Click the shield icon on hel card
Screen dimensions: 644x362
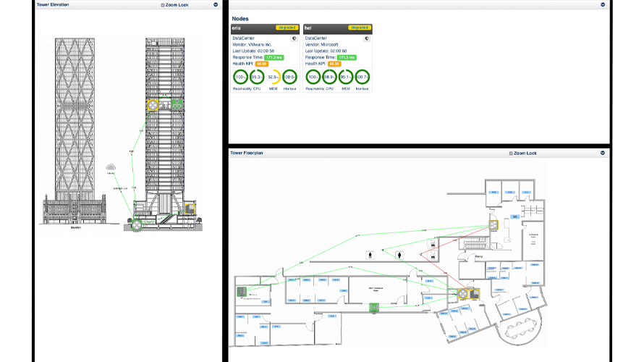point(366,38)
